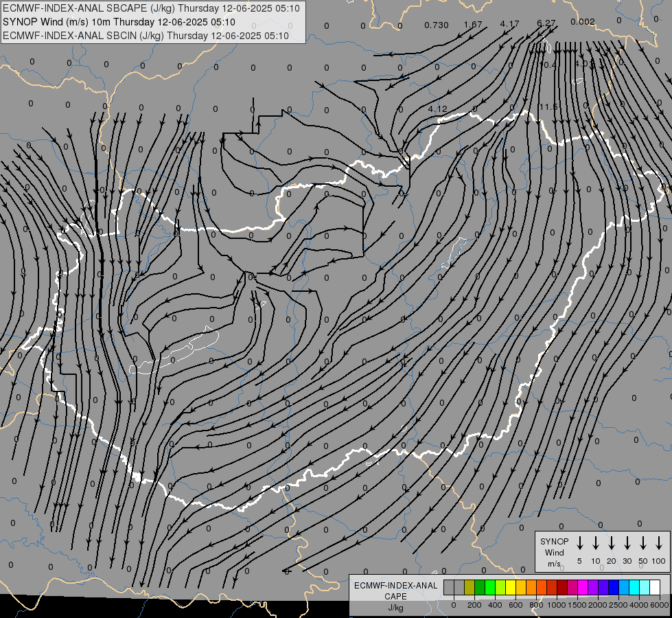672x618 pixels.
Task: Click the 6000 tick label on CAPE scale
Action: click(x=660, y=605)
